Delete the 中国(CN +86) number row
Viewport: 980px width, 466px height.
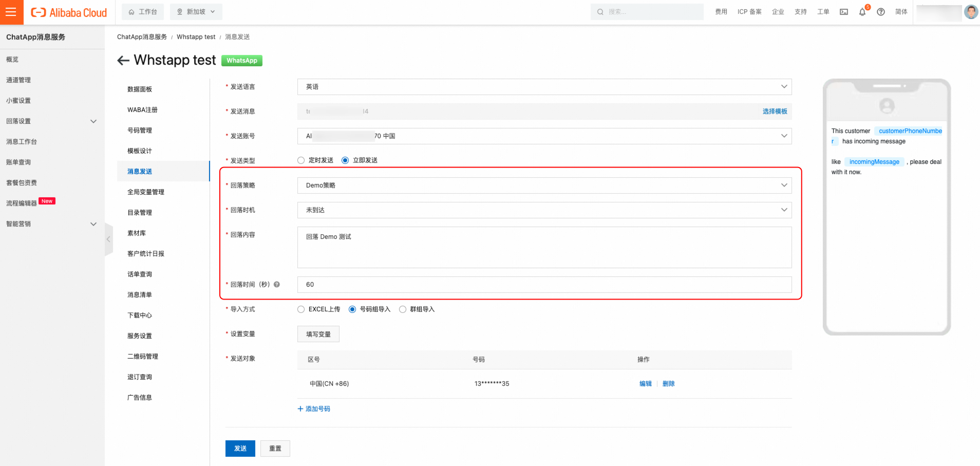pyautogui.click(x=668, y=384)
